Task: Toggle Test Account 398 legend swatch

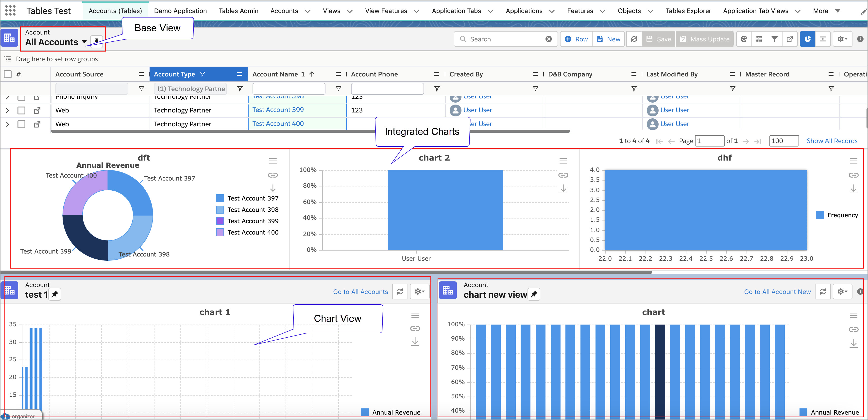Action: pos(220,210)
